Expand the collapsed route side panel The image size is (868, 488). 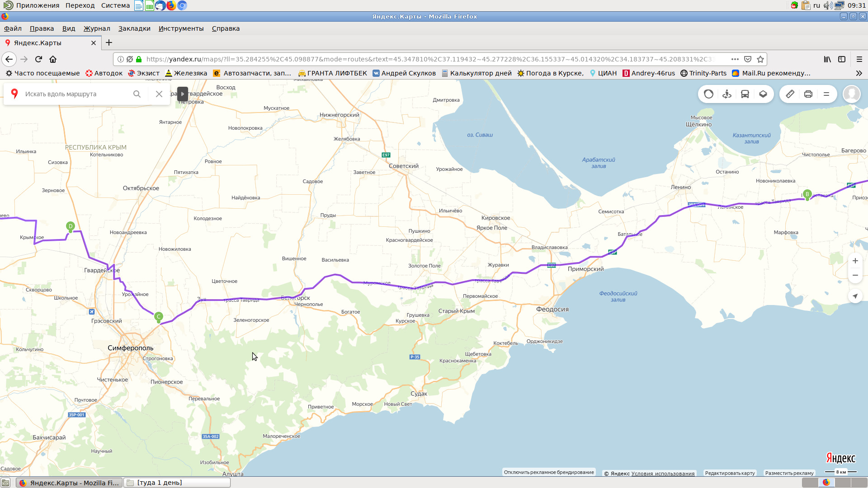coord(183,94)
